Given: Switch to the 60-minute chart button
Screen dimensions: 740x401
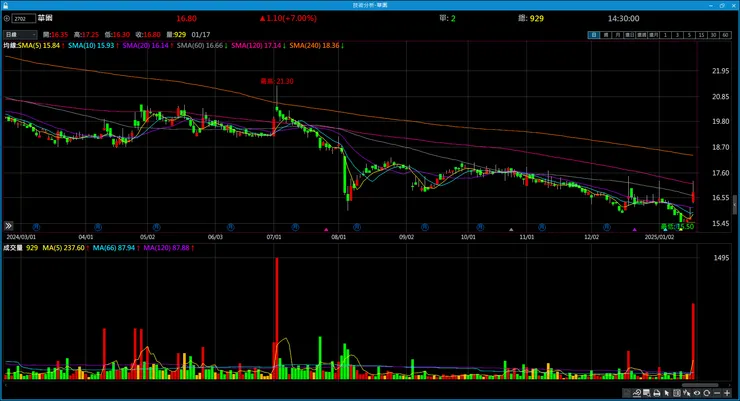Looking at the screenshot, I should (x=725, y=35).
